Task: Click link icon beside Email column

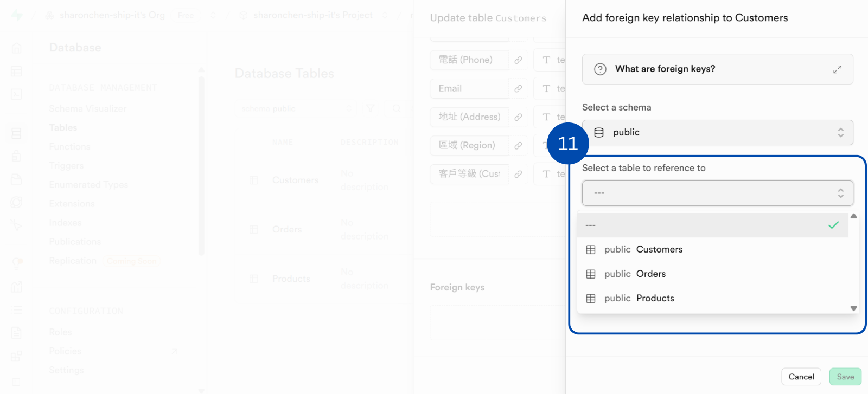Action: click(x=518, y=88)
